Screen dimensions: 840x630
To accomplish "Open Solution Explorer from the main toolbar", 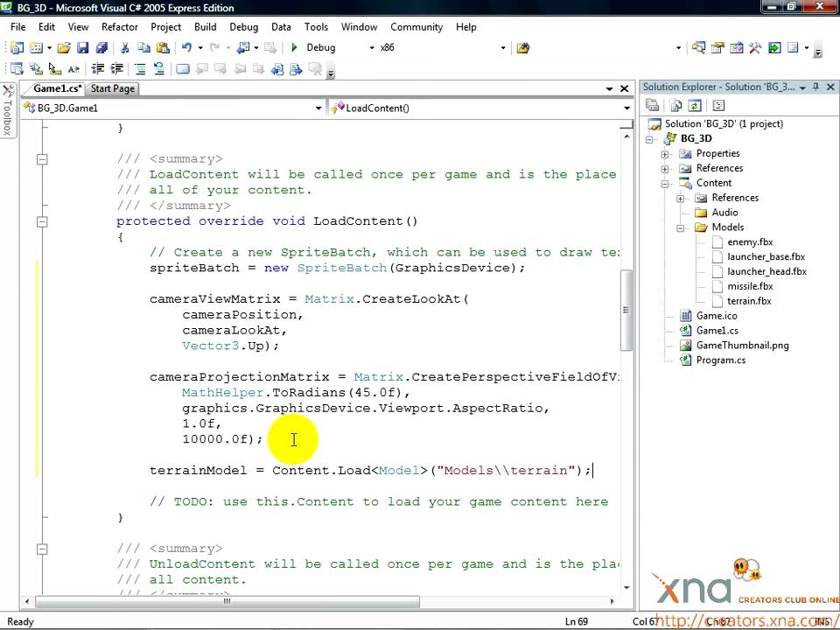I will tap(698, 47).
